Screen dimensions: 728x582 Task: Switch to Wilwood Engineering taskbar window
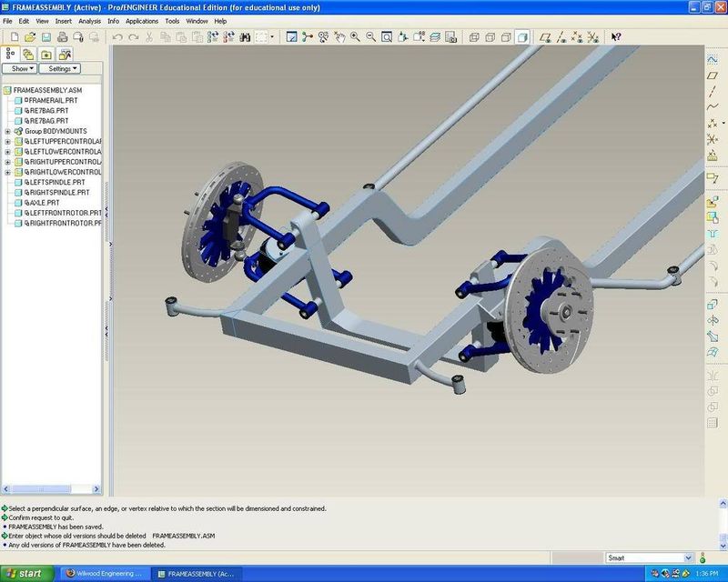(105, 574)
